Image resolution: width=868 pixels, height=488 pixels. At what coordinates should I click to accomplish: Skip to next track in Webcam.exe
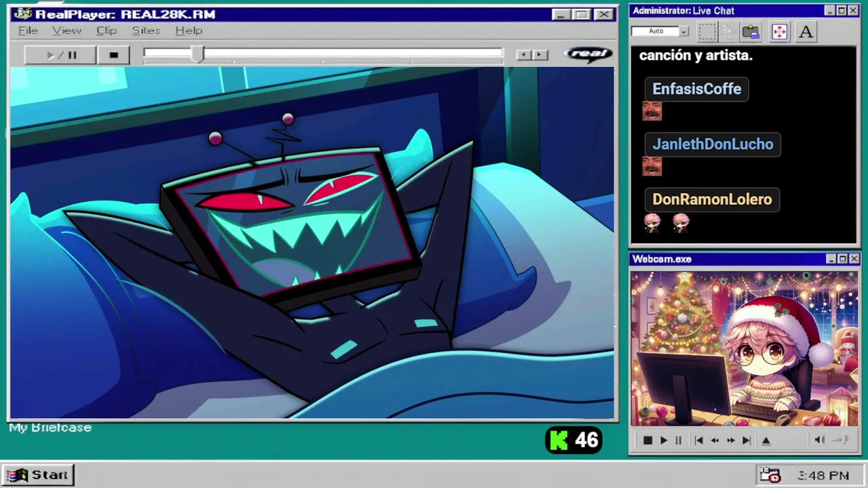(x=746, y=441)
